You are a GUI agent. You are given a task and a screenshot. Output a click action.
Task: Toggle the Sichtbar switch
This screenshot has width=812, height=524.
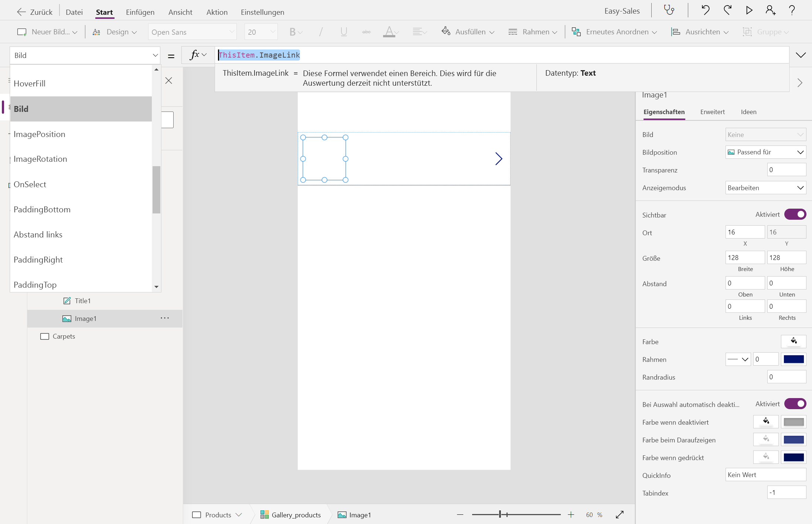(795, 215)
